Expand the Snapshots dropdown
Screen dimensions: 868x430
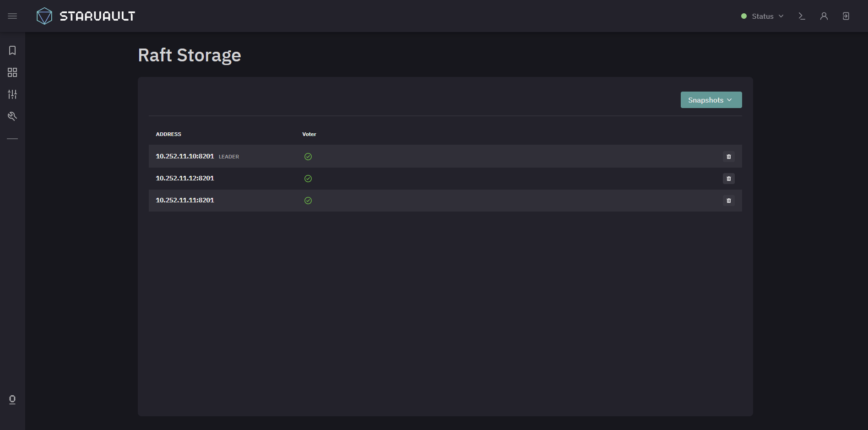tap(711, 100)
